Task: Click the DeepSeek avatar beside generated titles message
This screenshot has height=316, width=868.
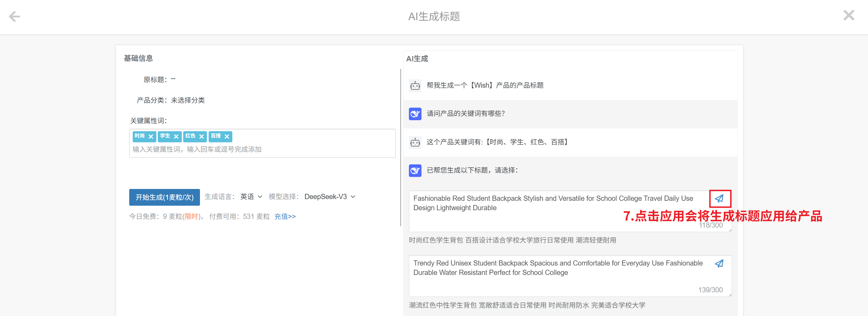Action: pos(415,171)
